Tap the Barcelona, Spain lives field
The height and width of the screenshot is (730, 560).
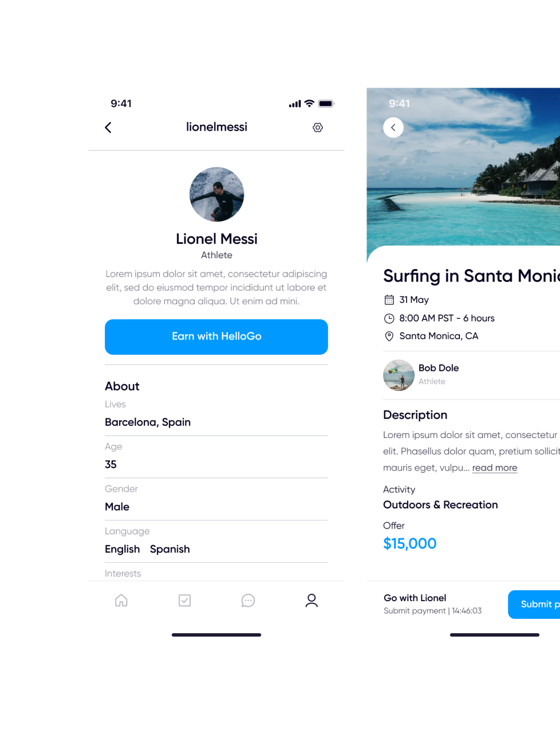click(x=216, y=415)
